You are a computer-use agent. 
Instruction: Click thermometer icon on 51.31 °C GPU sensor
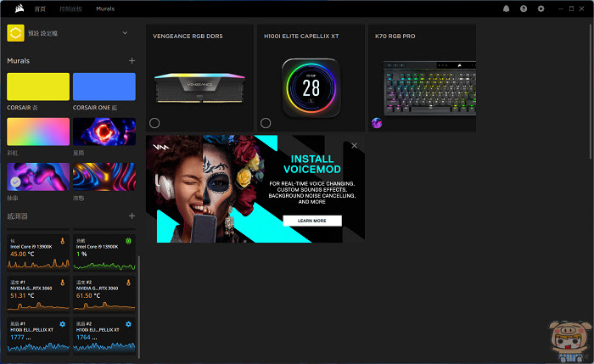point(63,283)
